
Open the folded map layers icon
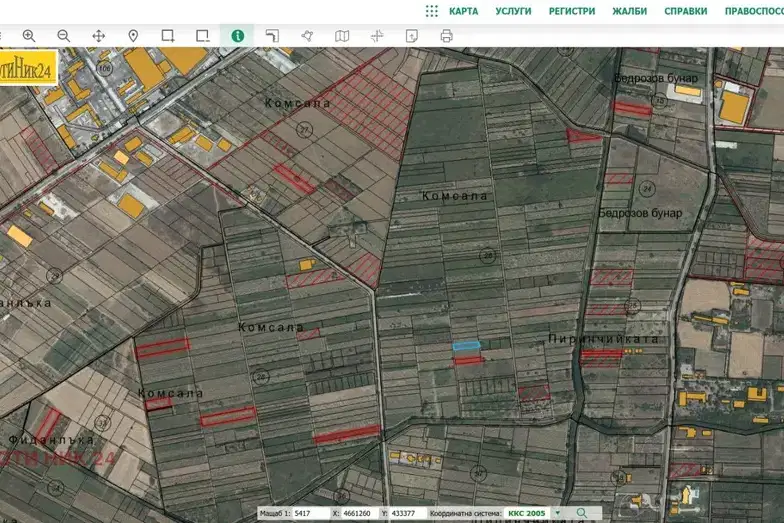pos(342,36)
